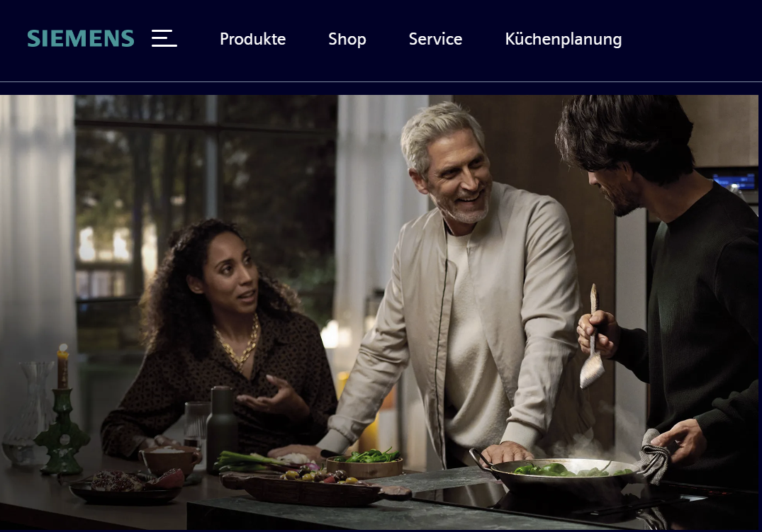
Task: Click the woman with the gold necklace
Action: pyautogui.click(x=219, y=340)
